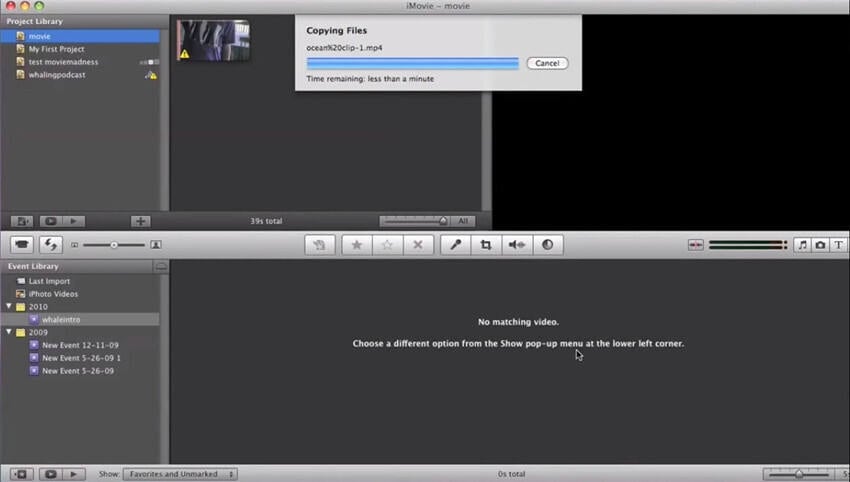This screenshot has height=482, width=850.
Task: Select the whaleintro event
Action: (x=80, y=319)
